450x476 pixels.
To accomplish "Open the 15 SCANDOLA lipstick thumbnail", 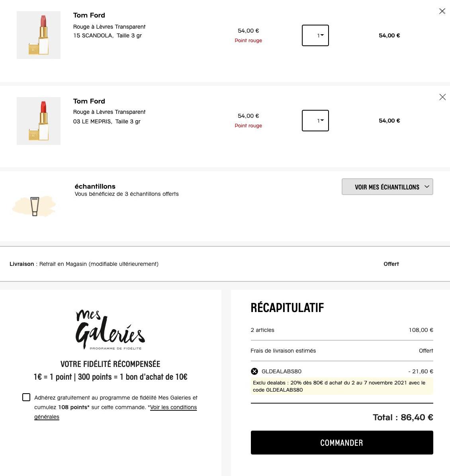I will pyautogui.click(x=39, y=35).
